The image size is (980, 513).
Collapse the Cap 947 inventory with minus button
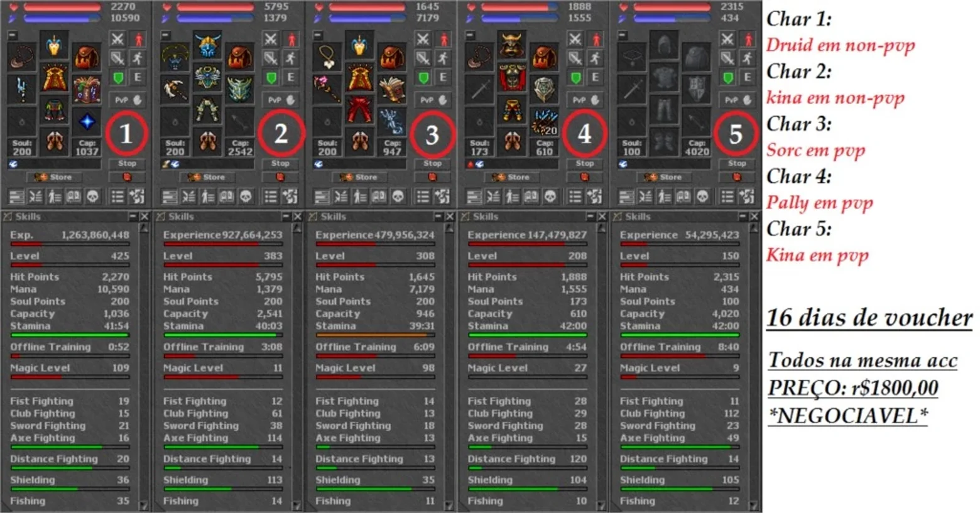318,36
